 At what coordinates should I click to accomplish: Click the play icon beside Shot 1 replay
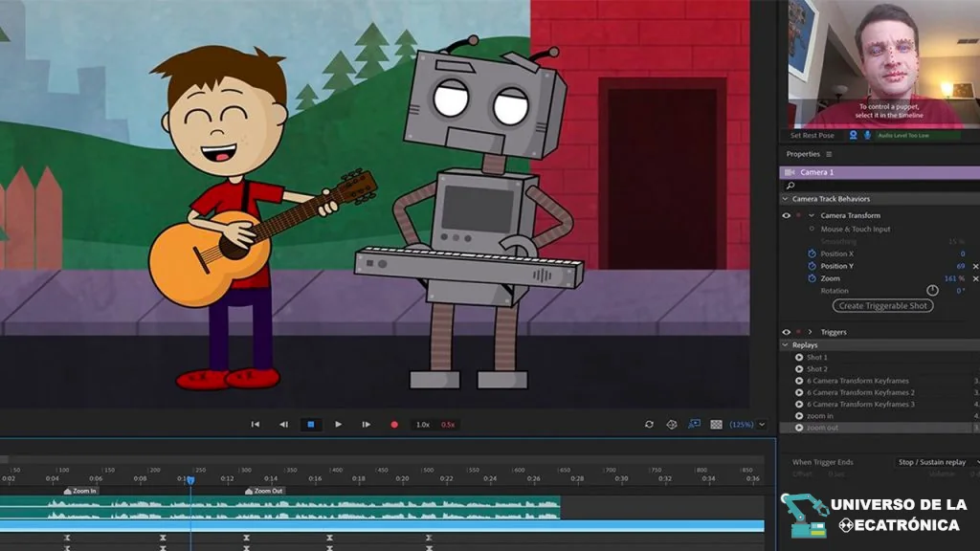tap(800, 357)
